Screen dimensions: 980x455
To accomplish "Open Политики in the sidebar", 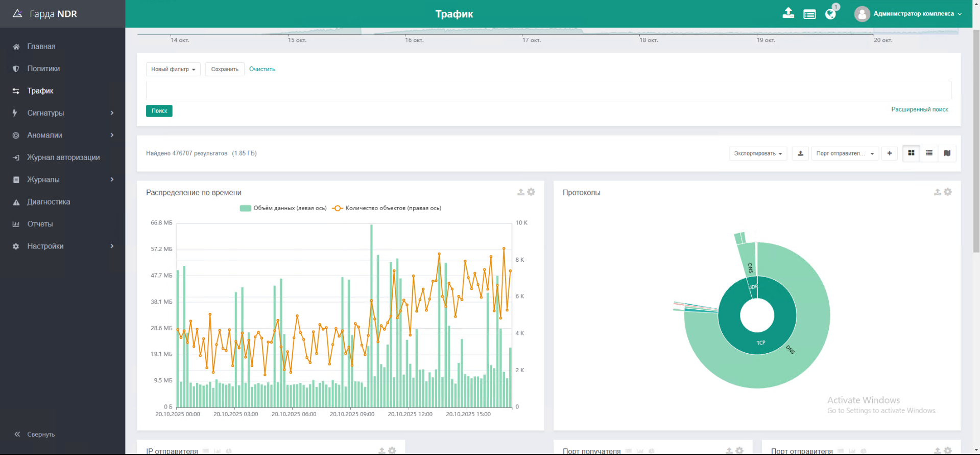I will point(43,69).
